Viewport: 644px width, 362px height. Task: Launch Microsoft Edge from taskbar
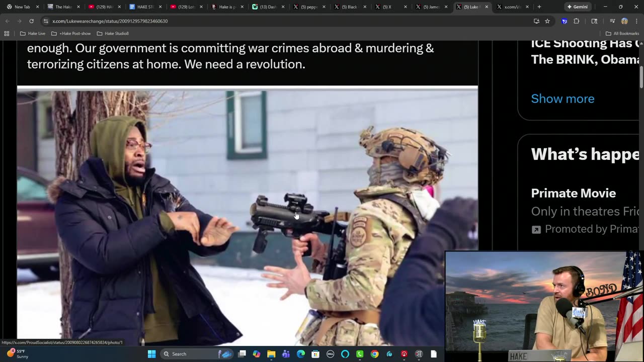pyautogui.click(x=301, y=354)
